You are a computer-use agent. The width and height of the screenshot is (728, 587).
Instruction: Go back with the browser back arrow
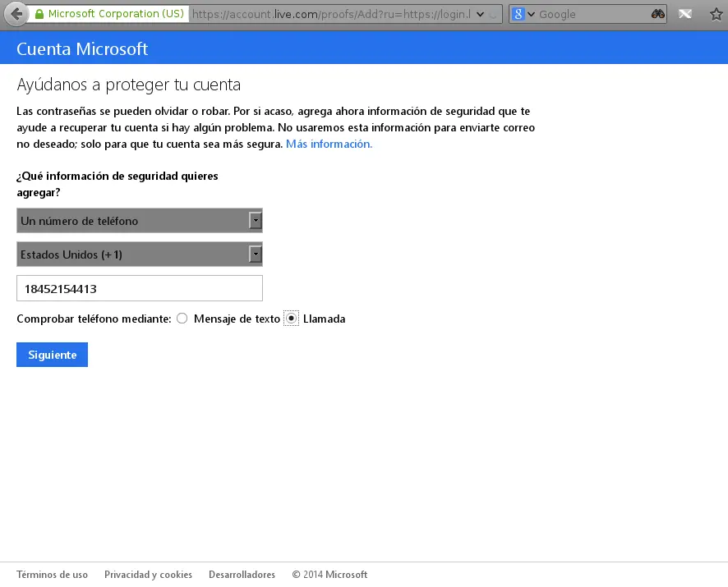[x=16, y=14]
